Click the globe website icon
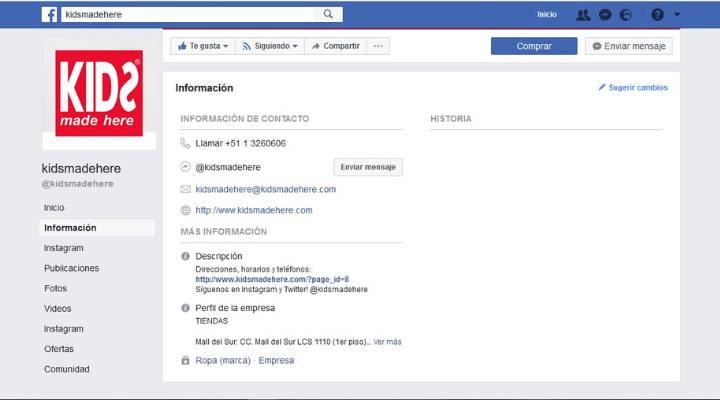This screenshot has width=720, height=400. tap(185, 210)
